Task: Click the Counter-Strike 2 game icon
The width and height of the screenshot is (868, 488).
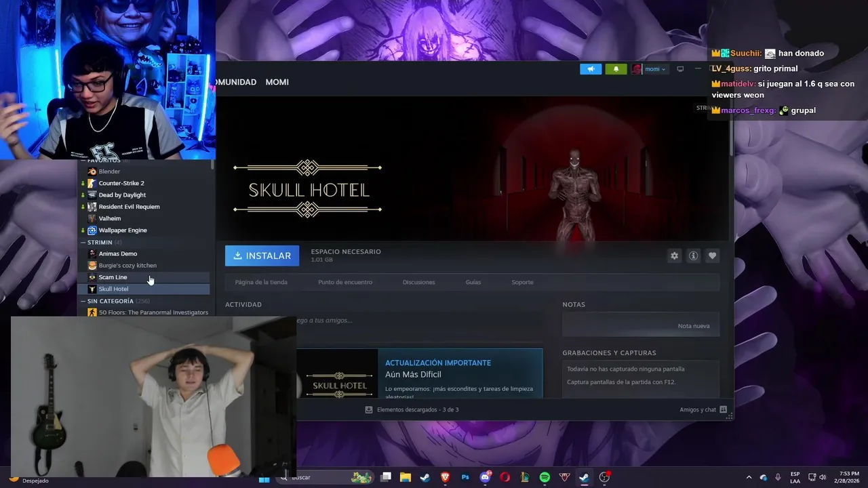Action: click(x=92, y=183)
